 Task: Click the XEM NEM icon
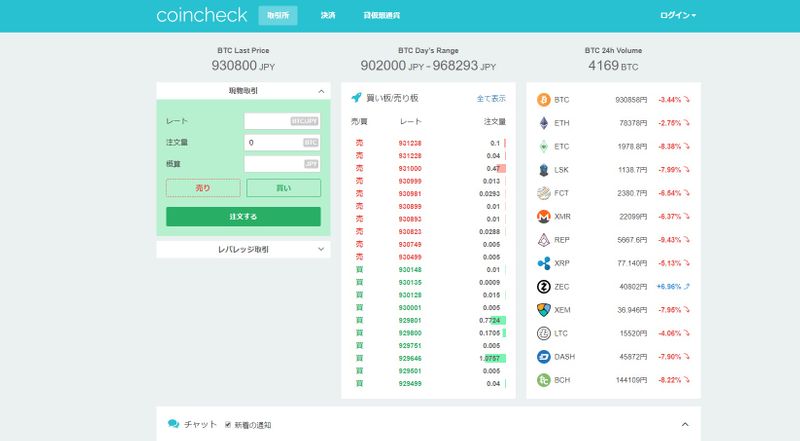point(544,310)
